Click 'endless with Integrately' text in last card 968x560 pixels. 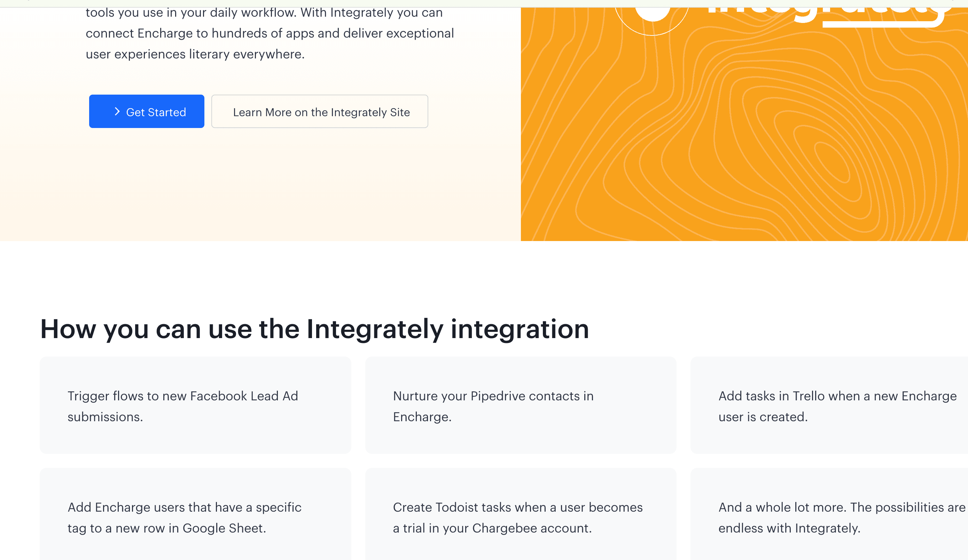tap(789, 528)
